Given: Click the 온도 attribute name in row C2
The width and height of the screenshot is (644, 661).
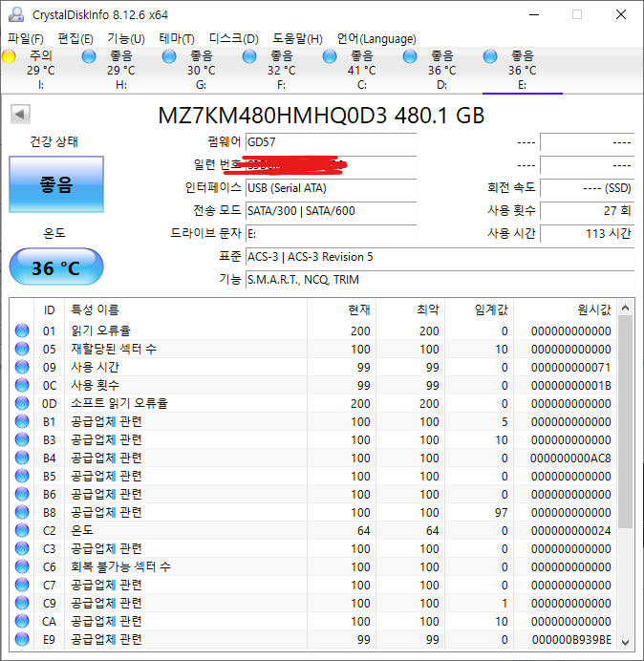Looking at the screenshot, I should pyautogui.click(x=82, y=530).
